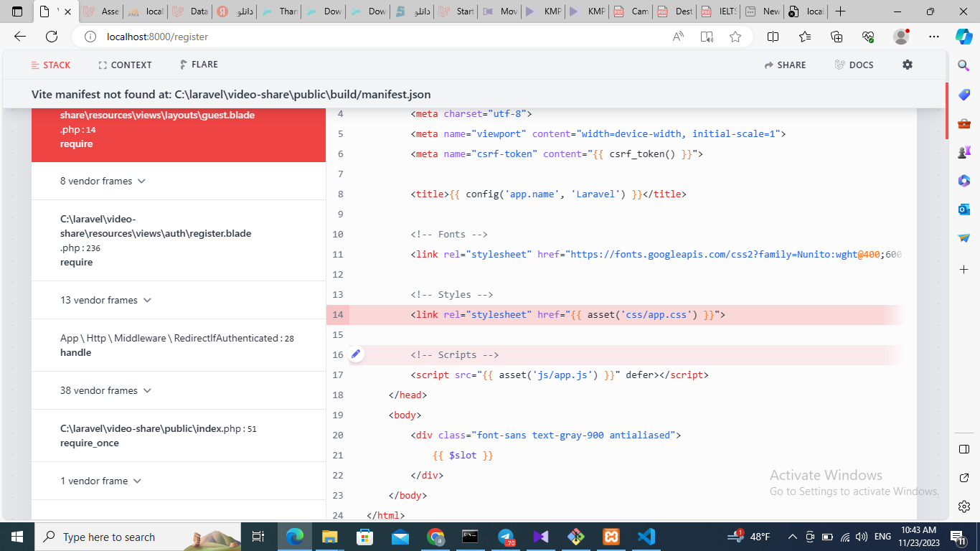The width and height of the screenshot is (980, 551).
Task: Reload the page with refresh icon
Action: click(x=52, y=37)
